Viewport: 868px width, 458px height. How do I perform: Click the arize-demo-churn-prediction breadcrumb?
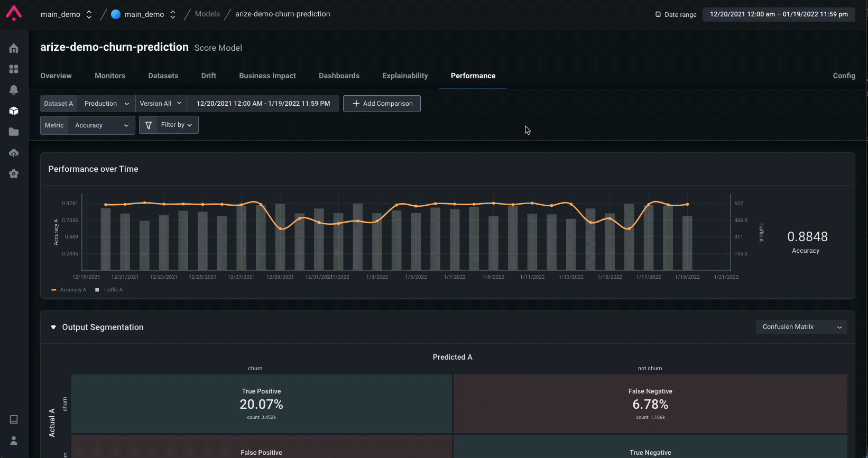283,14
